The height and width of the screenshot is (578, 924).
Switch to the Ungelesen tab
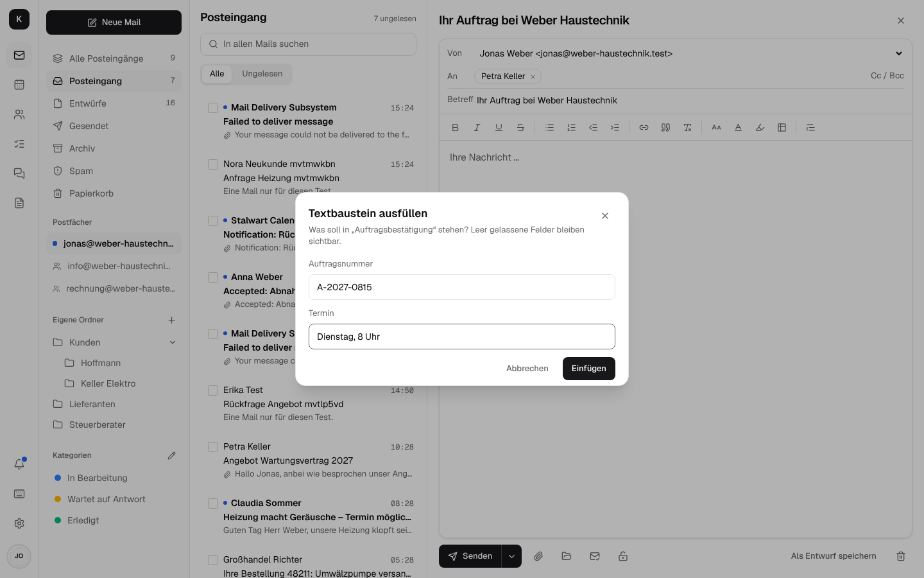click(262, 74)
